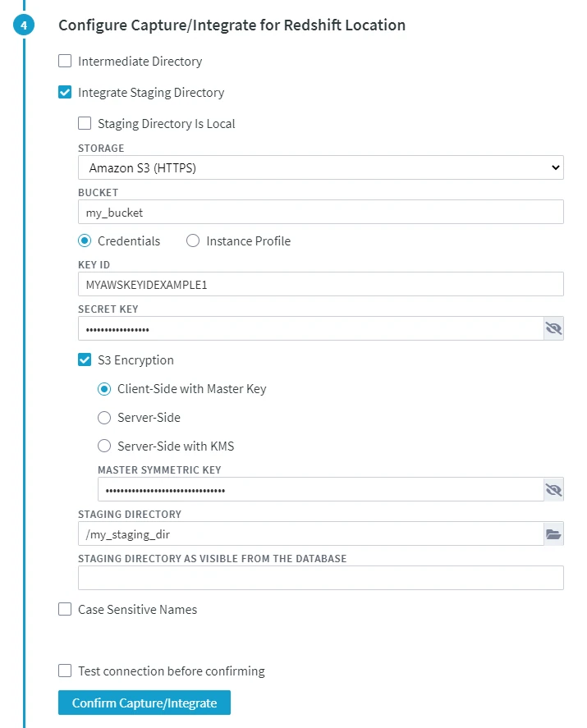
Task: Choose Server-Side encryption
Action: click(104, 417)
